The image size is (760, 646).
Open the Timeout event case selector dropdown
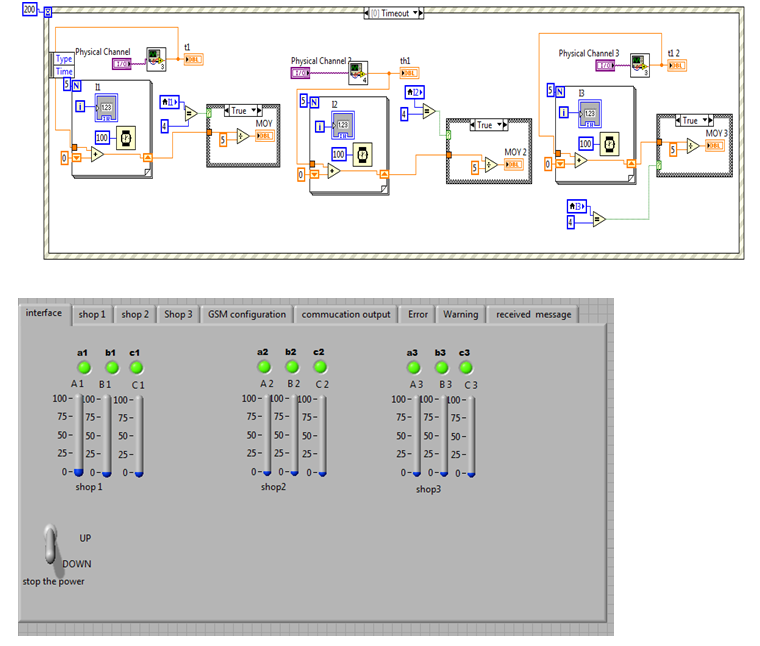[415, 13]
